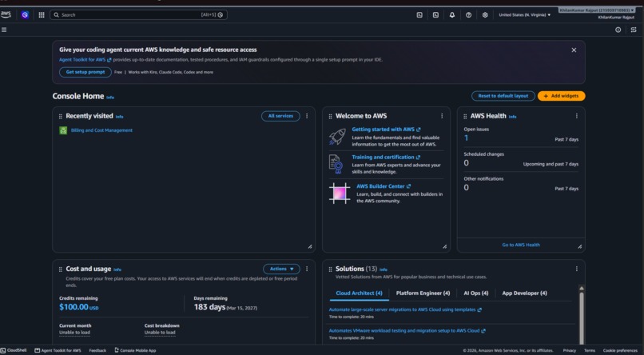644x355 pixels.
Task: Click the open issues count 1
Action: (x=466, y=138)
